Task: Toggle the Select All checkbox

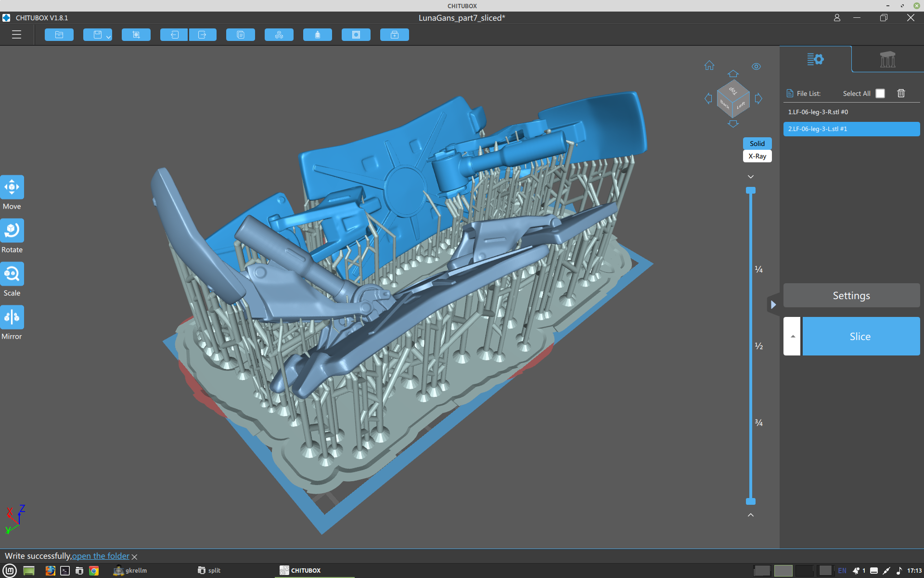Action: click(880, 93)
